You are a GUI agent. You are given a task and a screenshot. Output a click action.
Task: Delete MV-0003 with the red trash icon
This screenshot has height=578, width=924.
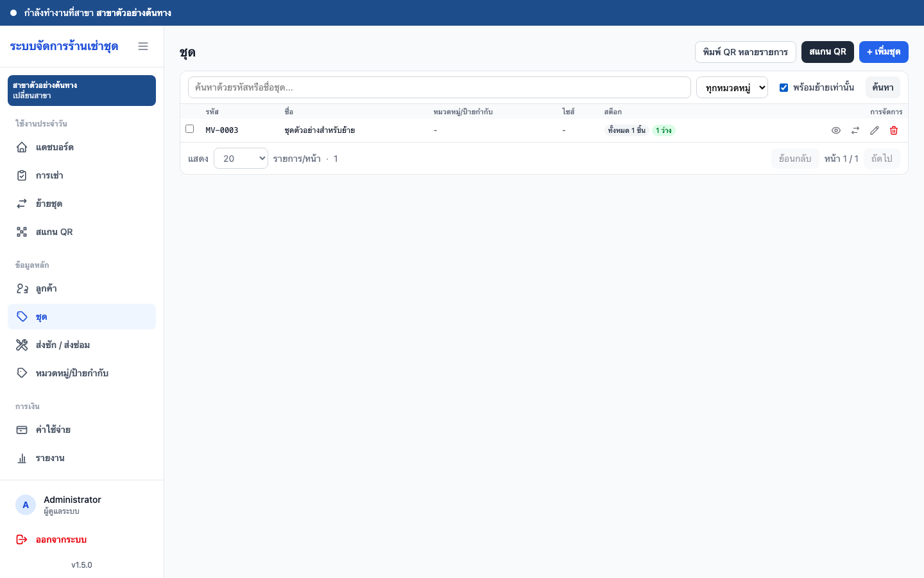pos(894,130)
